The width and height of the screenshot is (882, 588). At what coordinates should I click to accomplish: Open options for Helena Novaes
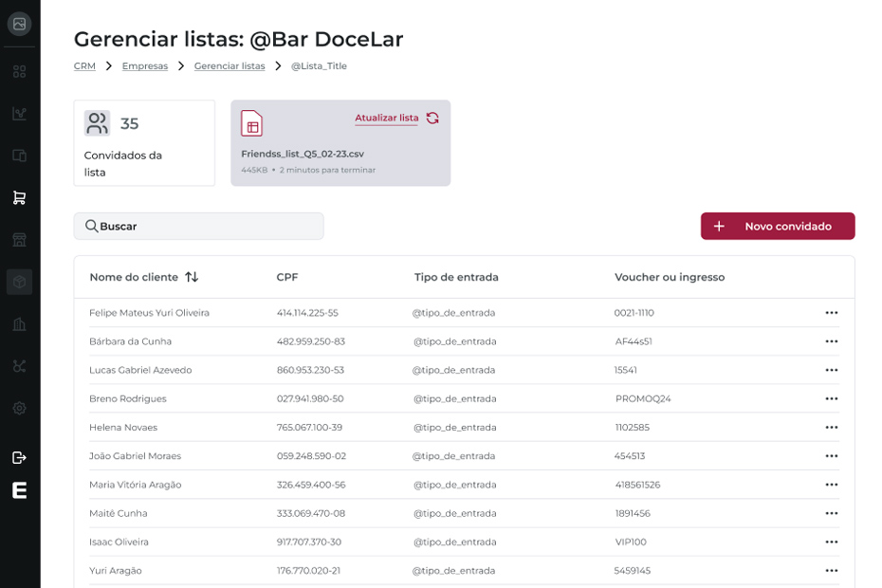pos(832,428)
